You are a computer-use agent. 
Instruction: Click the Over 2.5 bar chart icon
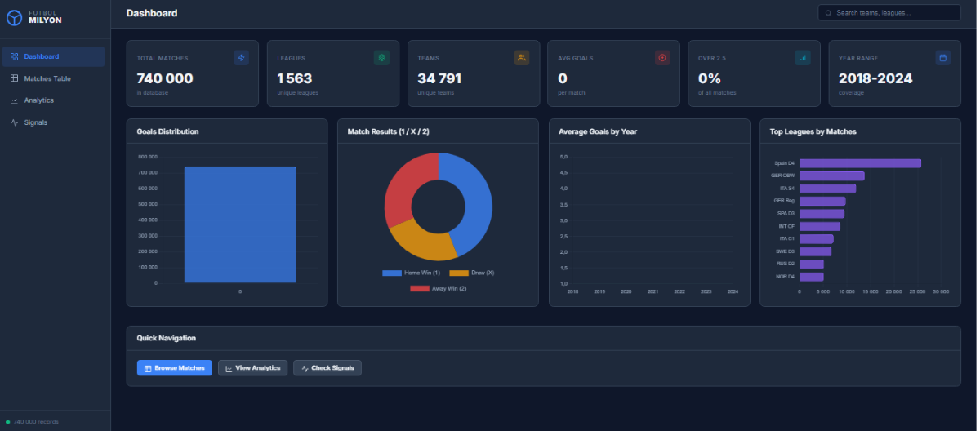803,58
